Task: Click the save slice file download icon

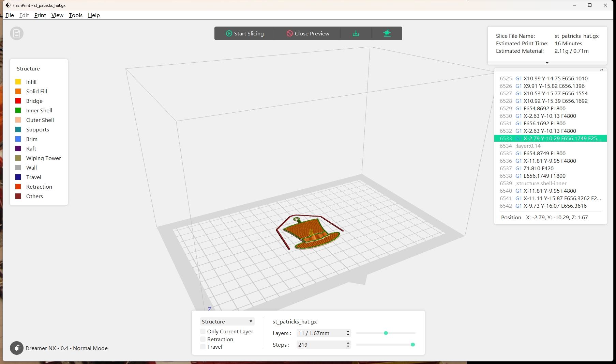Action: coord(356,33)
